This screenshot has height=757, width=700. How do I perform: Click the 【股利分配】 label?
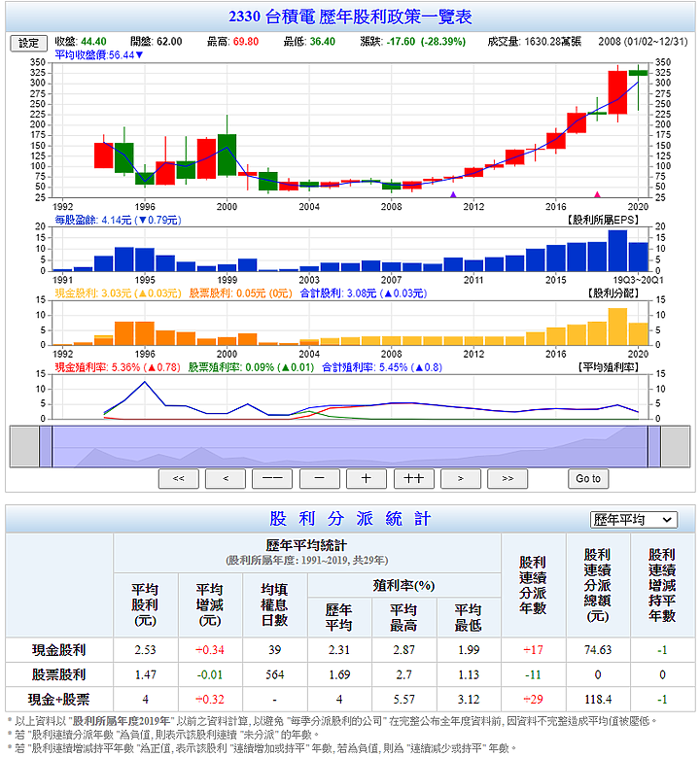(x=612, y=293)
